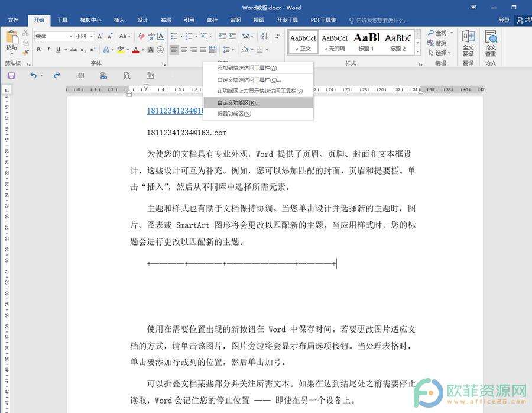This screenshot has width=532, height=413.
Task: Toggle Justify alignment
Action: 203,50
